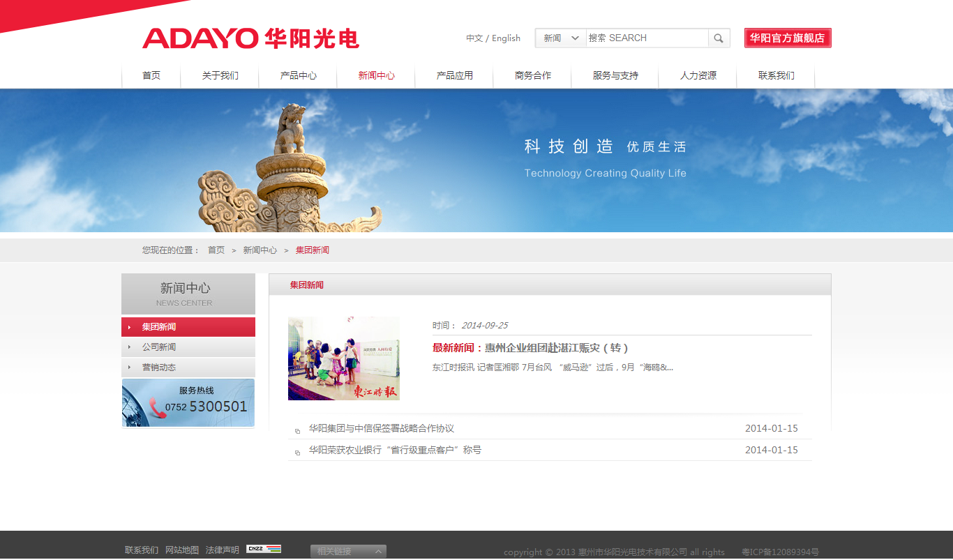Screen dimensions: 953x560
Task: Expand the 相关链接 panel in the footer
Action: point(348,550)
